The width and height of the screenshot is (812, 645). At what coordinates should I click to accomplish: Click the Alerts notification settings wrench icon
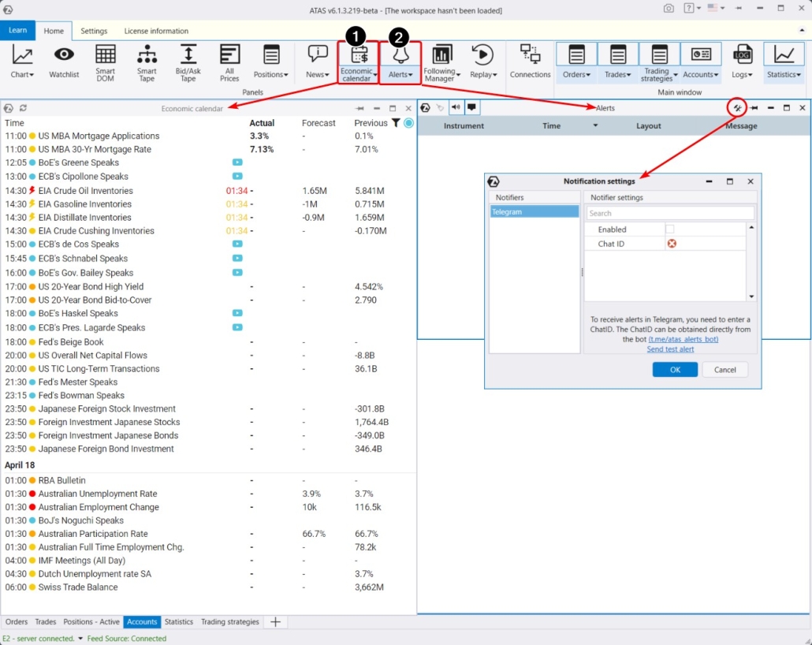[x=737, y=107]
